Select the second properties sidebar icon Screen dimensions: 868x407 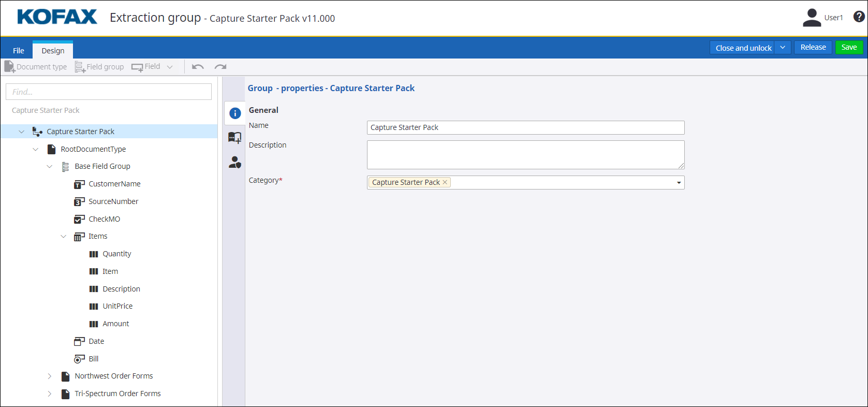[x=235, y=138]
